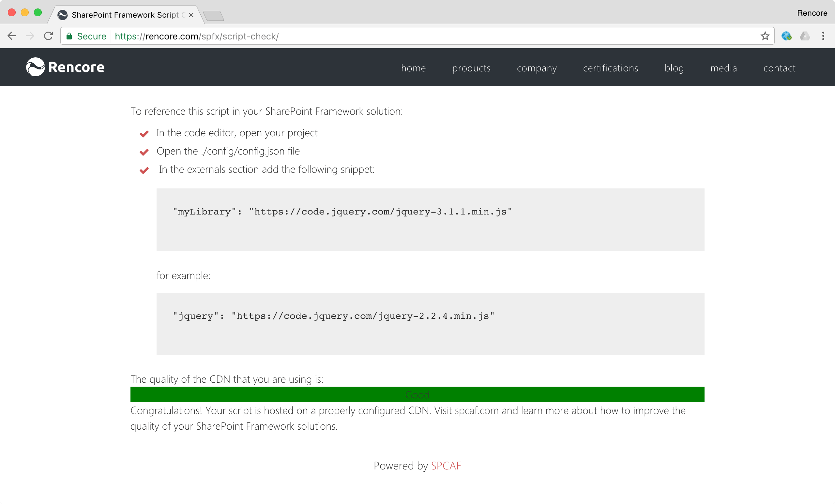Open the products menu item

click(471, 68)
